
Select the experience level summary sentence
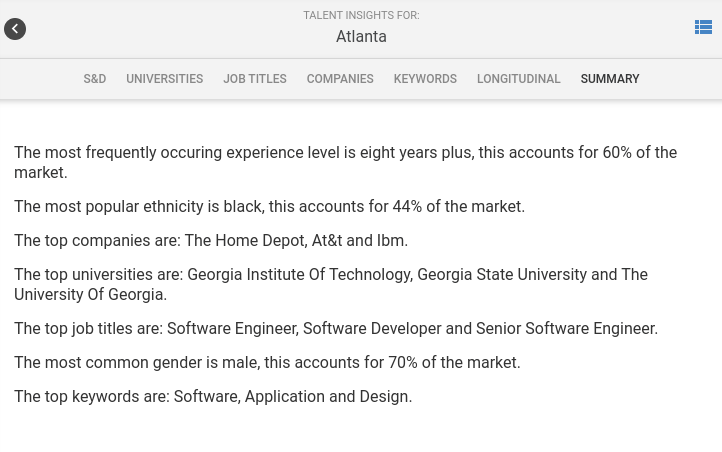point(345,162)
